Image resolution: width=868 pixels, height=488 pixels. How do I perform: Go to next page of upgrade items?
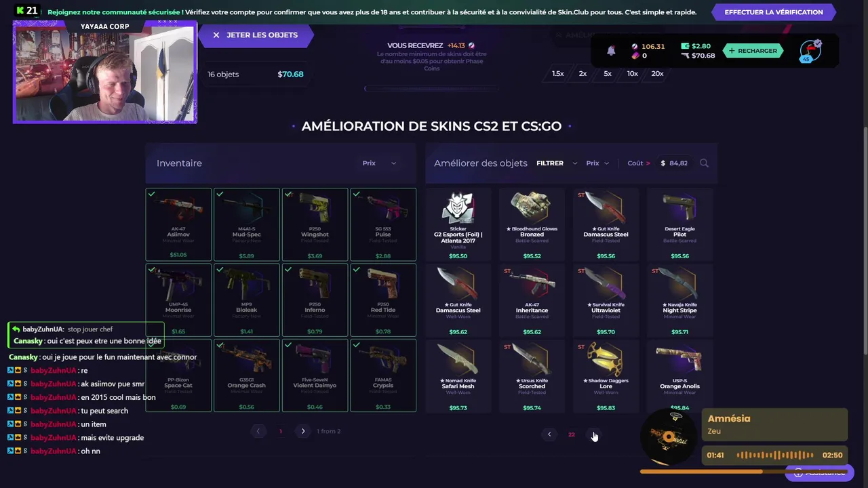pyautogui.click(x=595, y=434)
